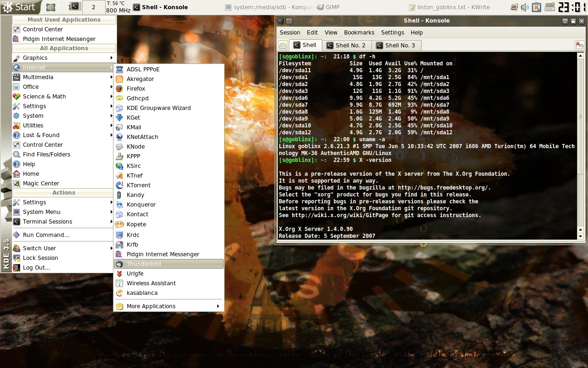The width and height of the screenshot is (588, 368).
Task: Open KNetAttach entry
Action: (169, 137)
